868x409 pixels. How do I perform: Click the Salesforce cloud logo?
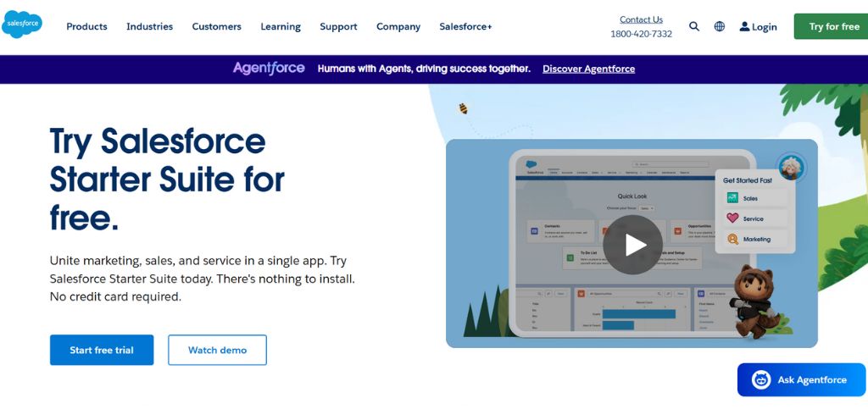[x=21, y=25]
